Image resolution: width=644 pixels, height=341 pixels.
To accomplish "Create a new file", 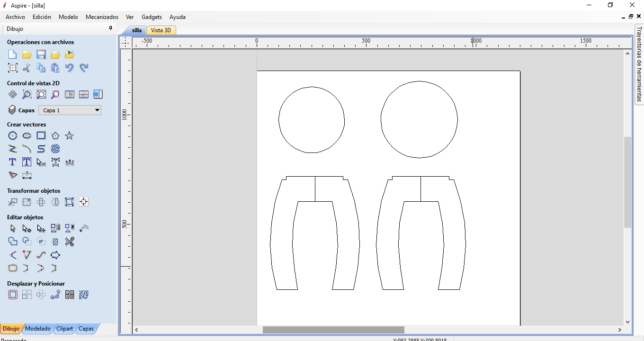I will (x=13, y=54).
